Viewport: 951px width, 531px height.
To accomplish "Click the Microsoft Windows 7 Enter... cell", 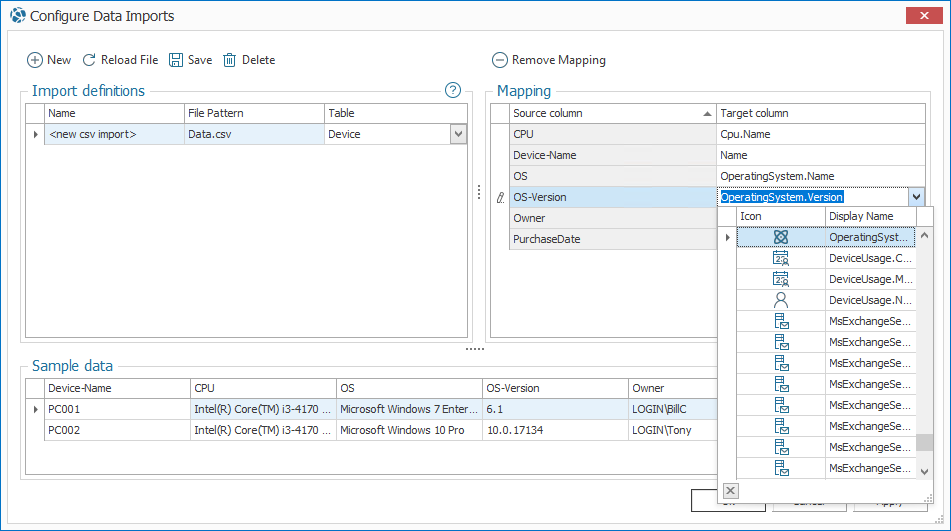I will (409, 409).
